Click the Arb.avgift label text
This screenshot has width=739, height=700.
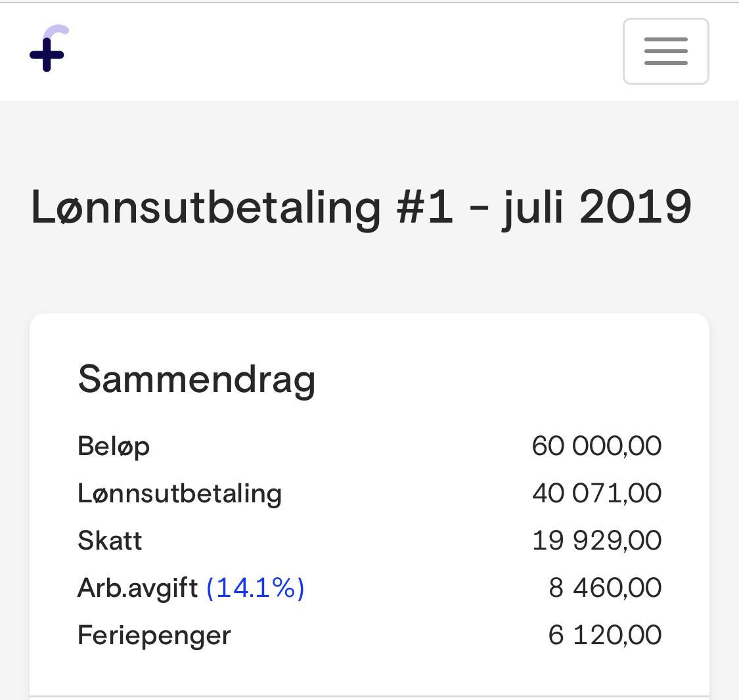(137, 588)
